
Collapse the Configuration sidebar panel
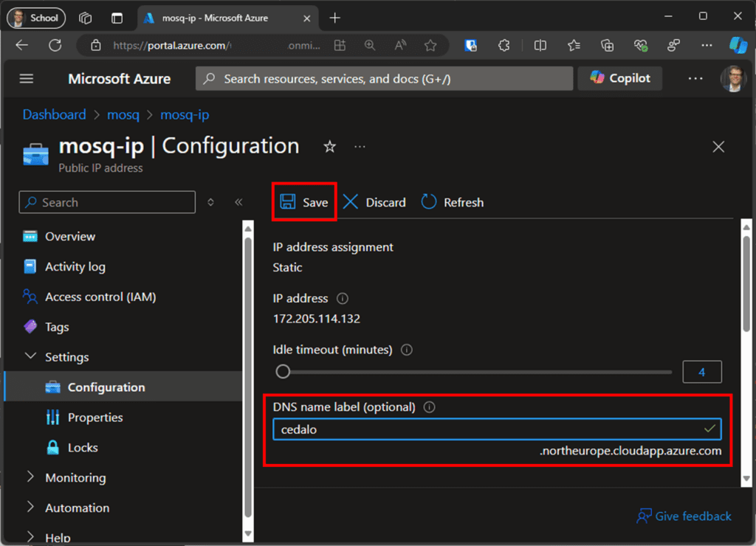[x=238, y=201]
